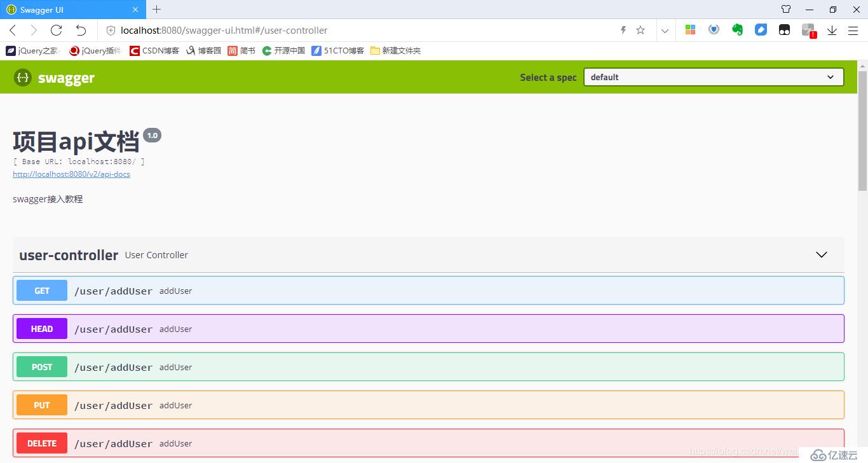Click the skin/theme shirt icon
Viewport: 868px width, 463px height.
coord(786,10)
